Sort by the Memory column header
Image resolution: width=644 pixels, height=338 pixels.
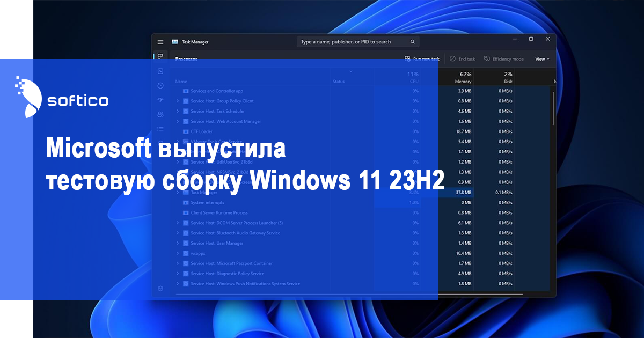pyautogui.click(x=463, y=78)
